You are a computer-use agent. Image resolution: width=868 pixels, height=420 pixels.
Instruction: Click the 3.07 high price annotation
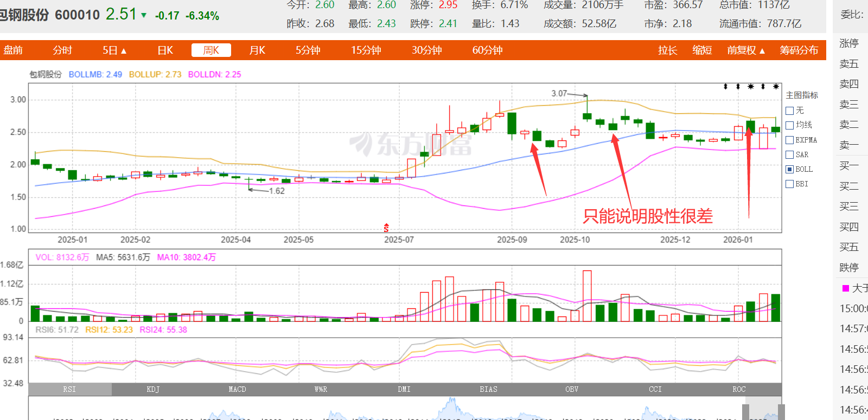559,94
